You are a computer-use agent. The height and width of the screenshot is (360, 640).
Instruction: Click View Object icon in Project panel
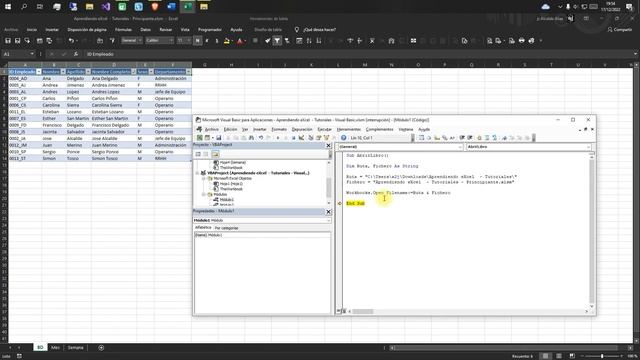click(x=206, y=154)
